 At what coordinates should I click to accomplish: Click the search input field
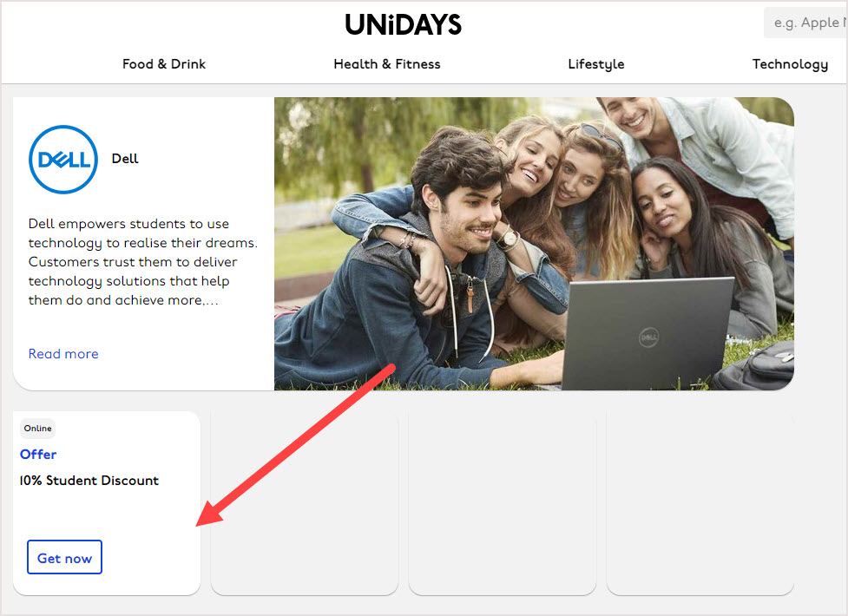point(805,23)
